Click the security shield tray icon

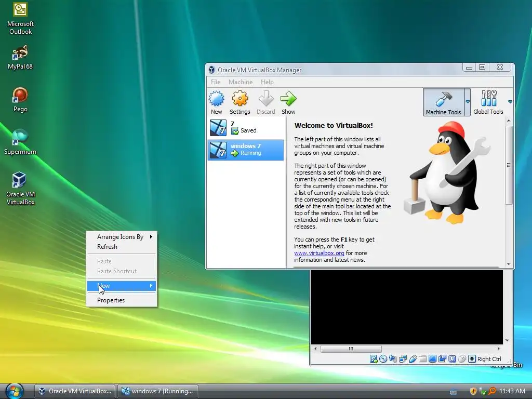(x=473, y=391)
